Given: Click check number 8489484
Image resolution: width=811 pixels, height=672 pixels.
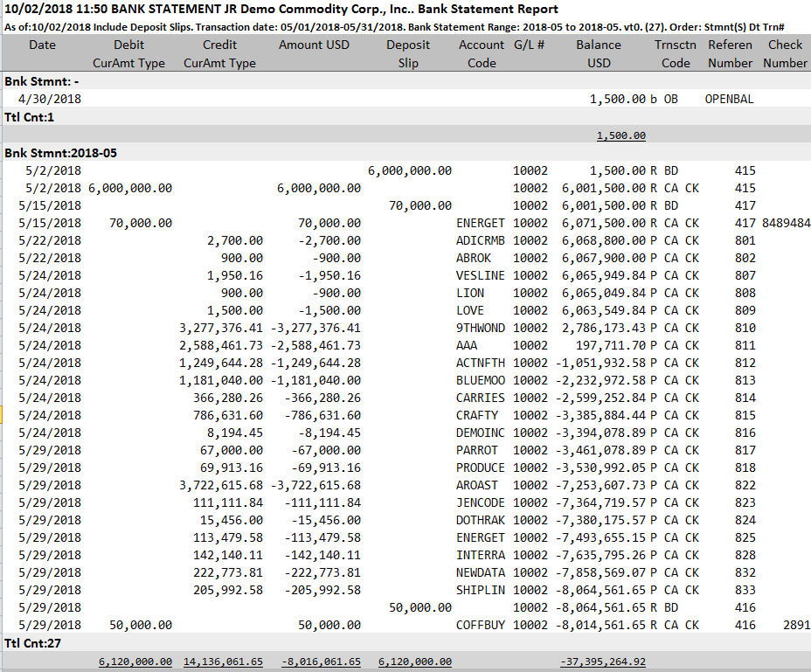Looking at the screenshot, I should pyautogui.click(x=787, y=223).
